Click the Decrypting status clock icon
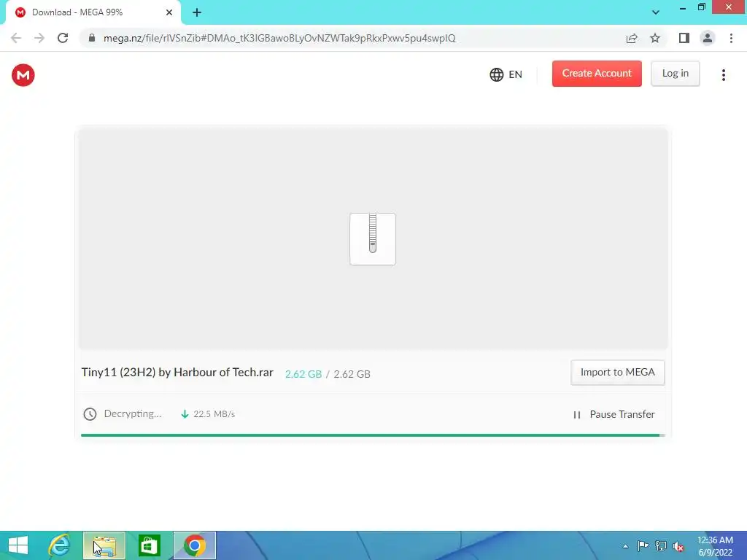Image resolution: width=747 pixels, height=560 pixels. (x=90, y=414)
